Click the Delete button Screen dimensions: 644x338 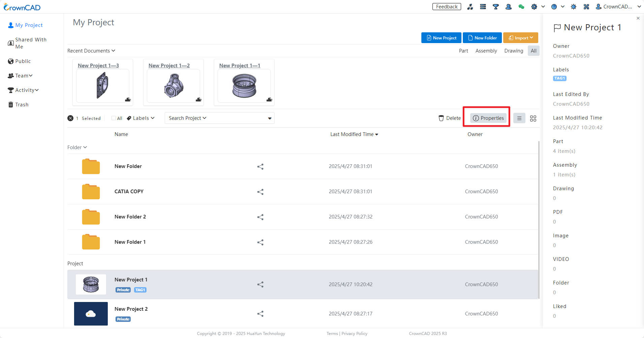click(x=450, y=118)
